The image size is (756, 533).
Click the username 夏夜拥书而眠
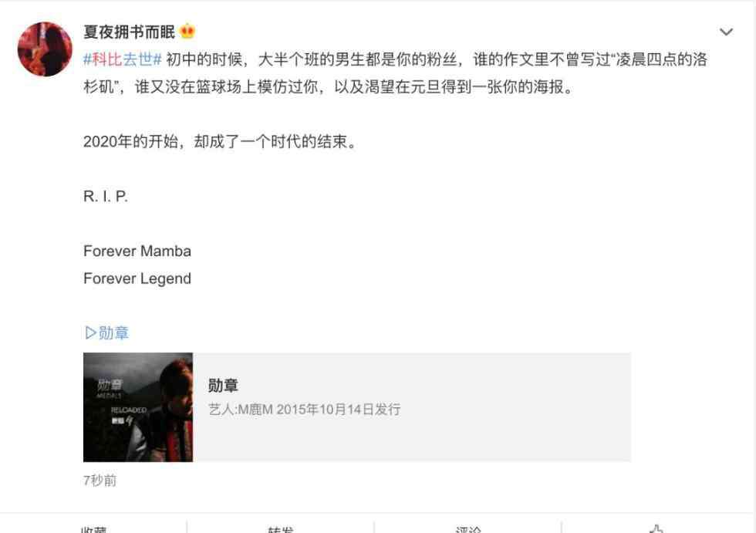pos(129,32)
